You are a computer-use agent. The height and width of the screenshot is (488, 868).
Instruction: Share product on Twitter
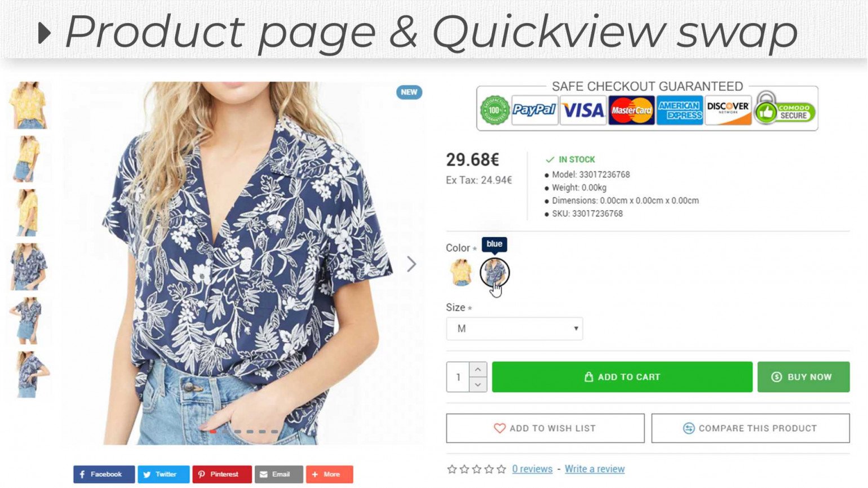click(163, 474)
